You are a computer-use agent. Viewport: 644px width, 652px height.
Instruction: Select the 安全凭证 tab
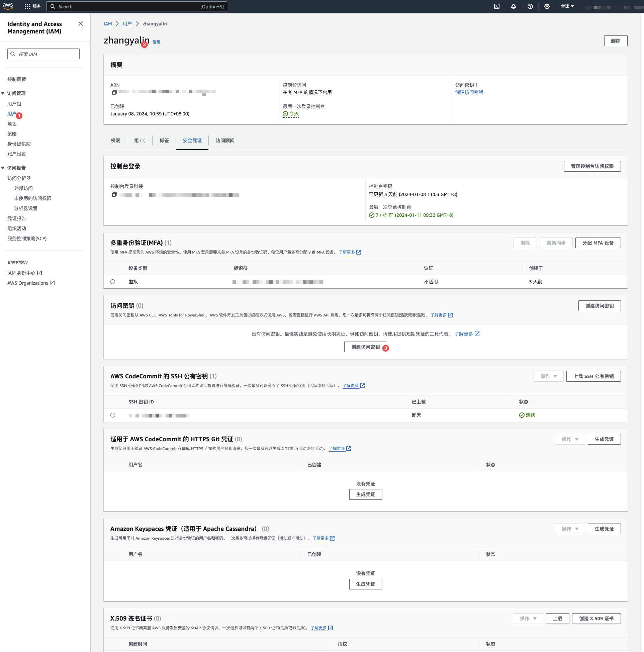coord(192,141)
